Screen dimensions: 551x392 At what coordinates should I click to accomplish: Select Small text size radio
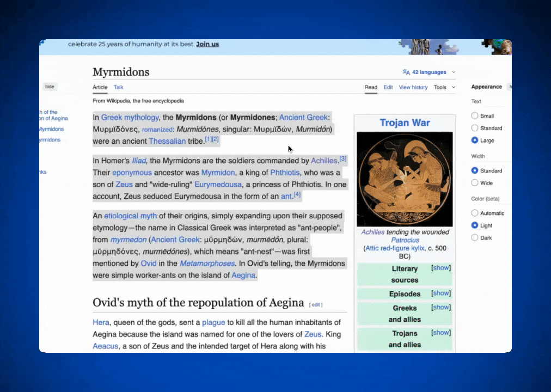tap(475, 115)
